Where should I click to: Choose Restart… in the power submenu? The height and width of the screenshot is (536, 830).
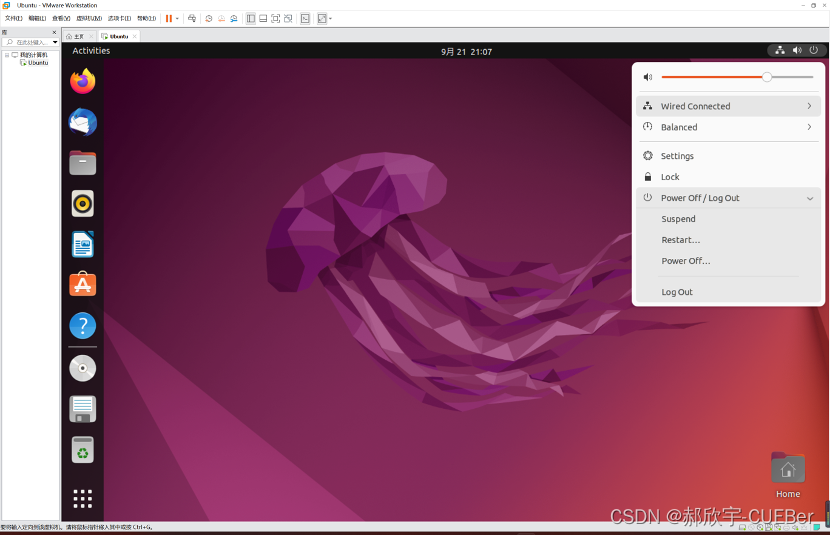728,240
